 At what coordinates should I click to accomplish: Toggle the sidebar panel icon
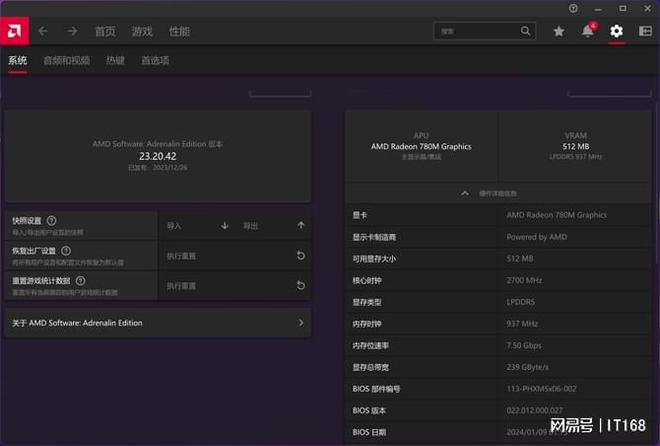645,31
